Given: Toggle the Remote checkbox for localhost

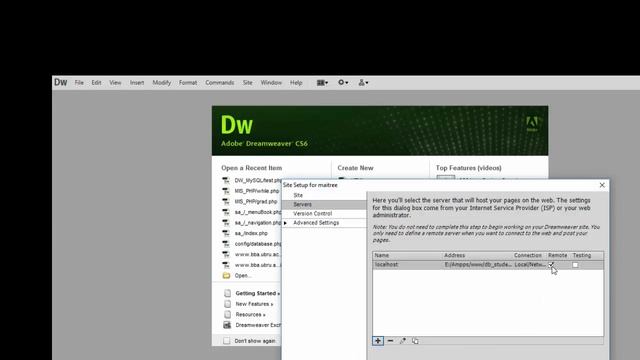Looking at the screenshot, I should (551, 264).
